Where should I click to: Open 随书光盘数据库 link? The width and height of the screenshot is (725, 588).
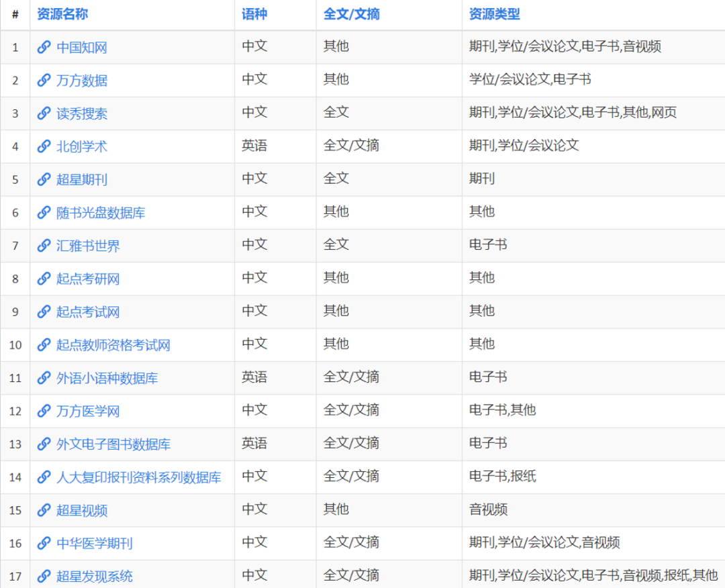tap(101, 213)
